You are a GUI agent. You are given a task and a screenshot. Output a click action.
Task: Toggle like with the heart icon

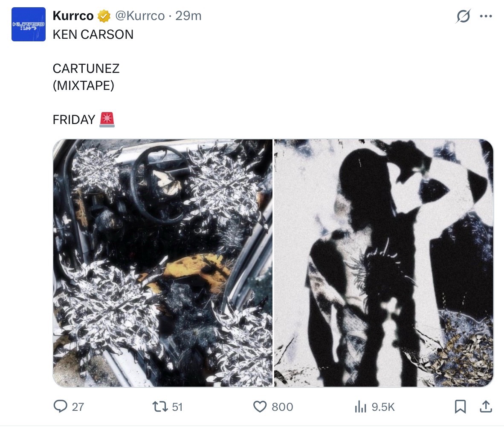point(260,407)
